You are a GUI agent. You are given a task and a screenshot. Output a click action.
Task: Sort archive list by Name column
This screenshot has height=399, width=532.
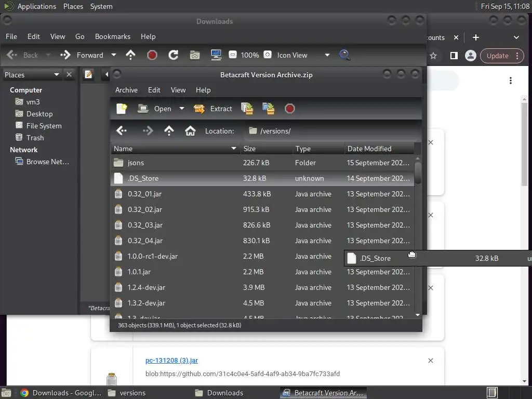176,149
